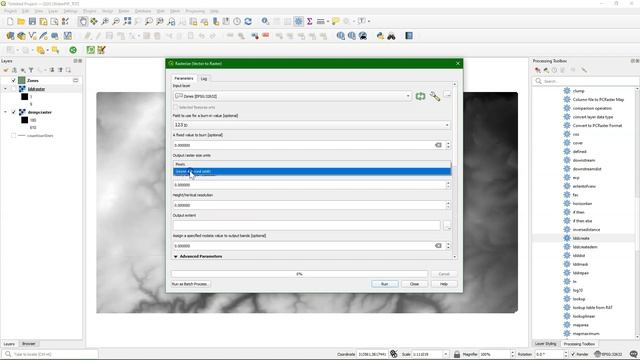Click the Filter Legend funnel icon in Layers
Screen dimensions: 640x360
click(31, 70)
